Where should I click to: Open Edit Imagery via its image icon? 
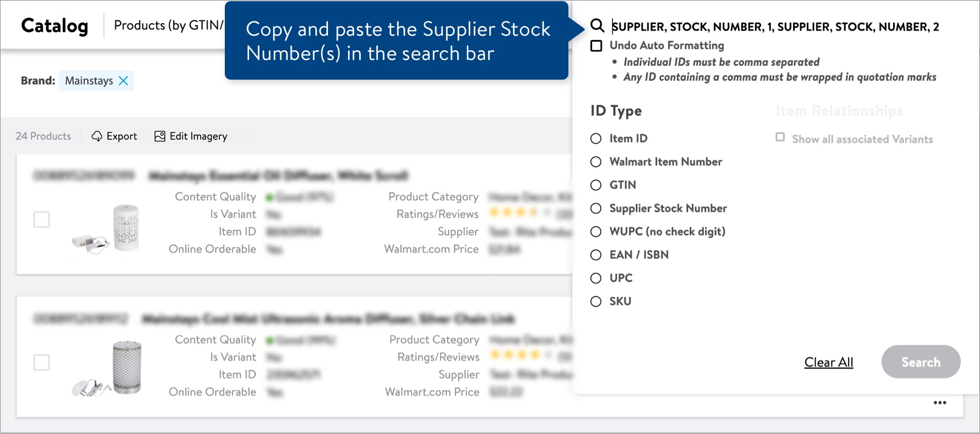click(160, 136)
